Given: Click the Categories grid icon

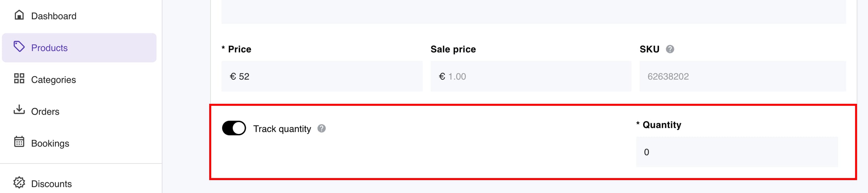Looking at the screenshot, I should 19,79.
